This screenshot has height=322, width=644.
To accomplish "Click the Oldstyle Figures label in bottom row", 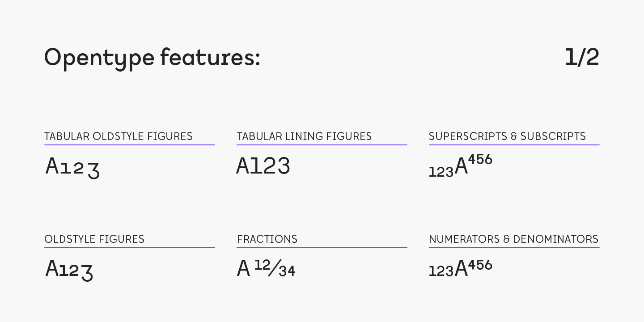I will [x=94, y=239].
